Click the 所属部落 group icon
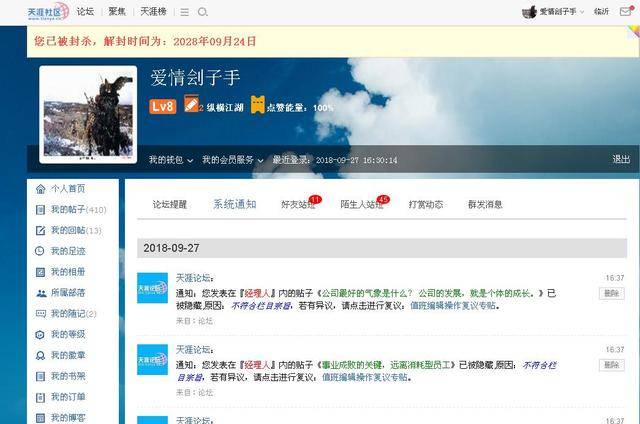The height and width of the screenshot is (424, 640). tap(40, 293)
